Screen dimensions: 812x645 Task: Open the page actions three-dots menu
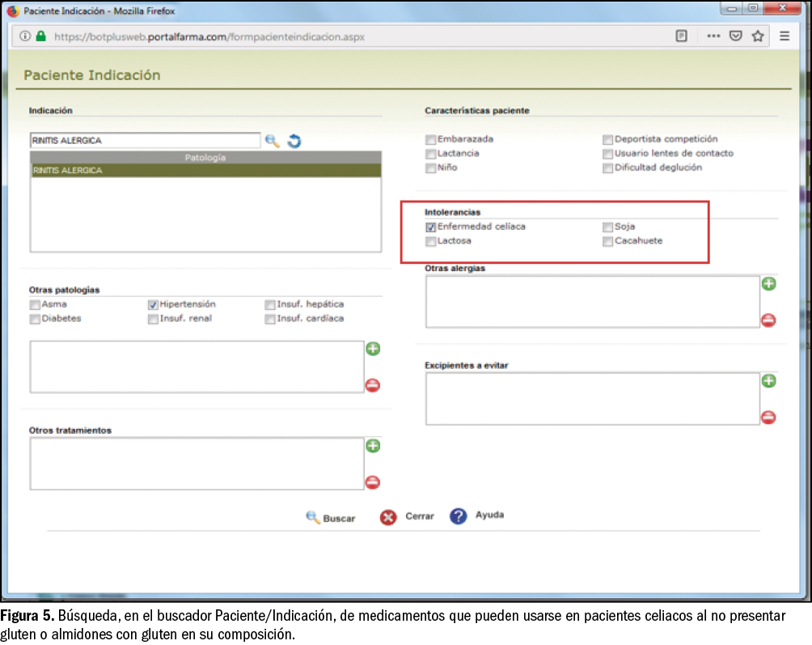[x=713, y=36]
